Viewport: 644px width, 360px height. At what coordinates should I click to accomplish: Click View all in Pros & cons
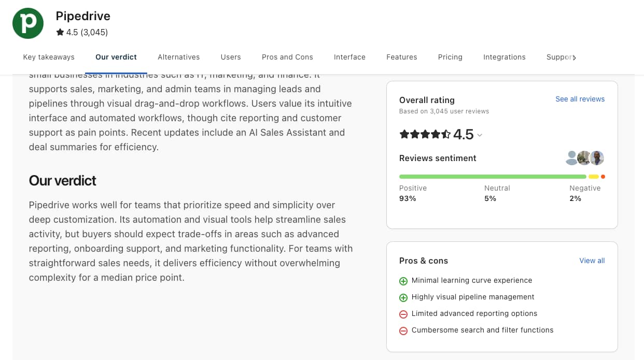592,261
